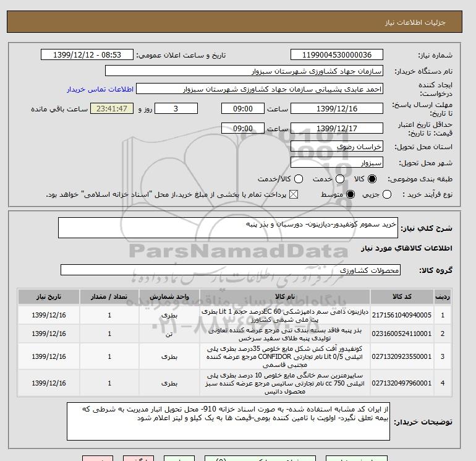This screenshot has height=461, width=476.
Task: Click the توضیحات خریدار notes text area
Action: point(228,421)
